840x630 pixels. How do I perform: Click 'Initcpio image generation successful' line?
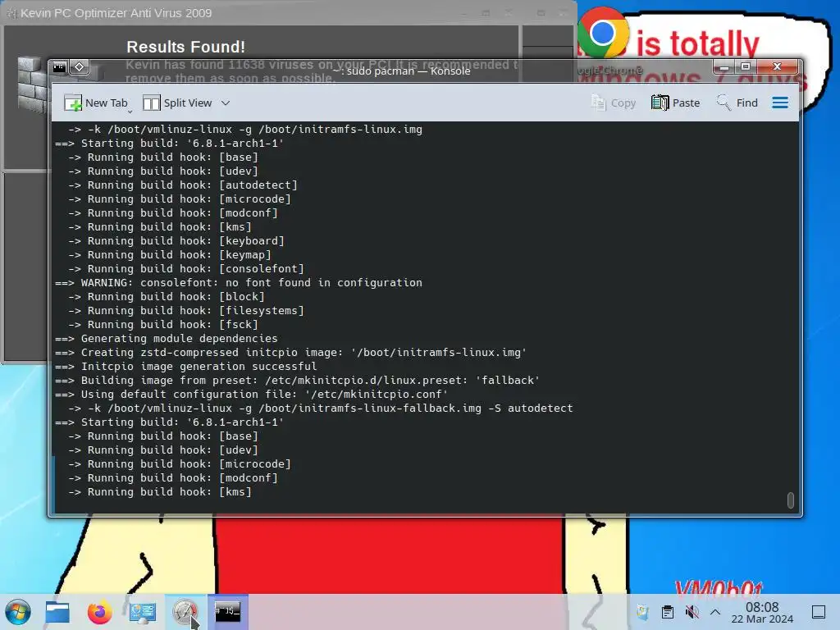click(x=186, y=366)
